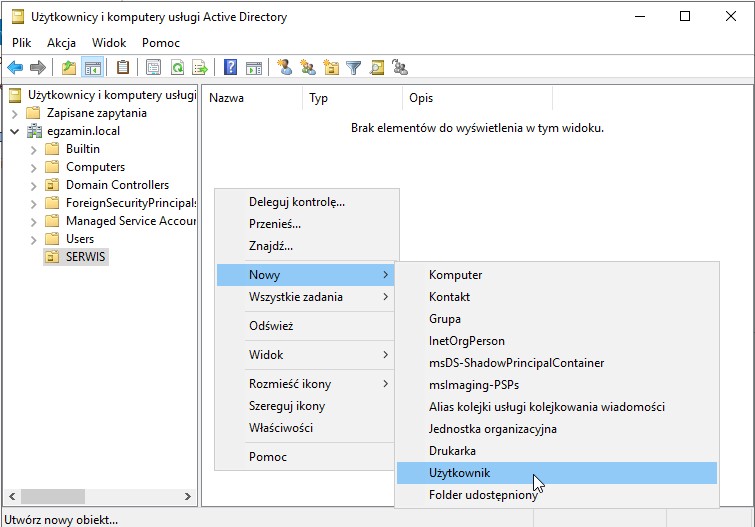Click the filter funnel toolbar icon
The height and width of the screenshot is (527, 755).
[354, 68]
